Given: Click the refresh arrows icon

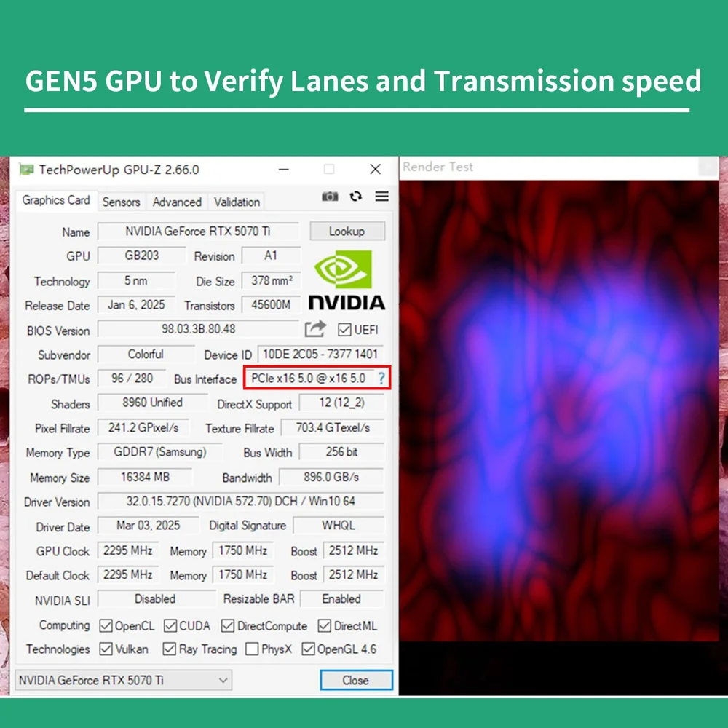Looking at the screenshot, I should click(x=356, y=197).
